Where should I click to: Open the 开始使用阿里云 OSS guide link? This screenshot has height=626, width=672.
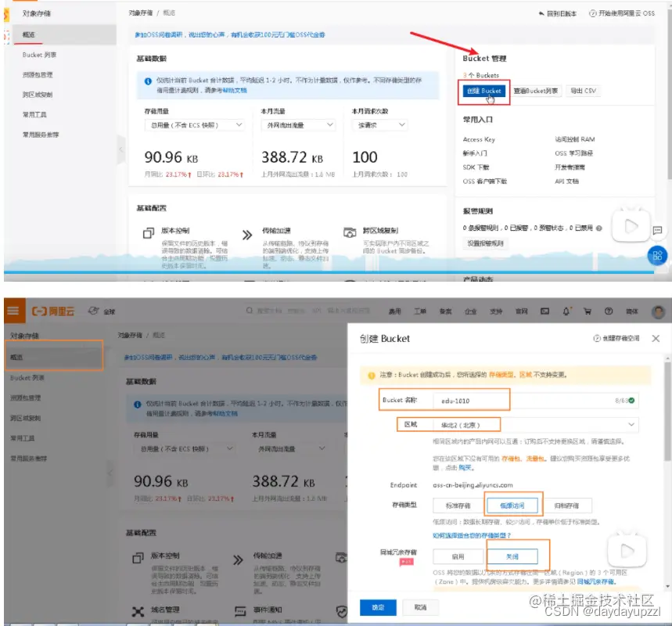[622, 13]
